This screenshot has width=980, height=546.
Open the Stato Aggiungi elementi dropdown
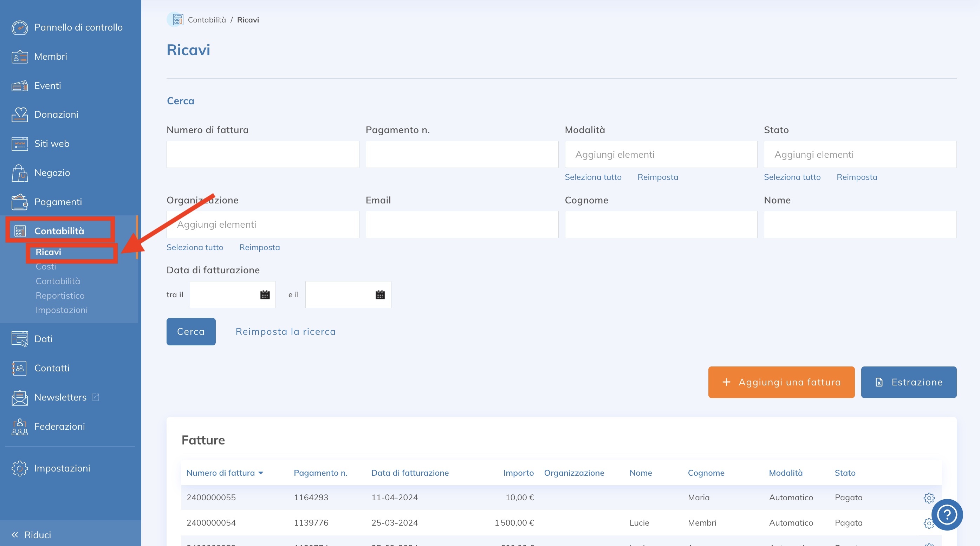pyautogui.click(x=860, y=155)
